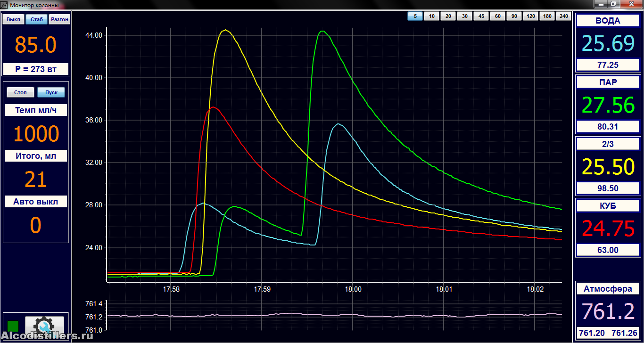Select the 120-minute chart range
The width and height of the screenshot is (644, 343).
point(530,16)
